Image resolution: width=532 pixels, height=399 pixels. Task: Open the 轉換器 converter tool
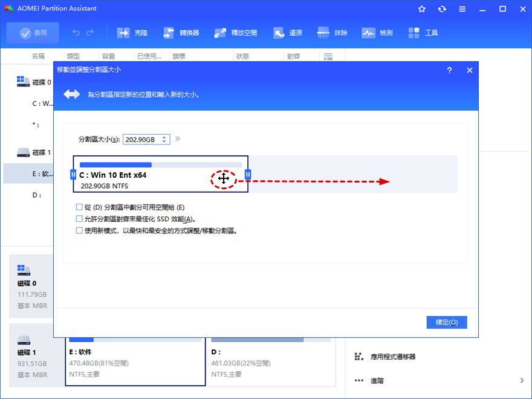point(181,33)
